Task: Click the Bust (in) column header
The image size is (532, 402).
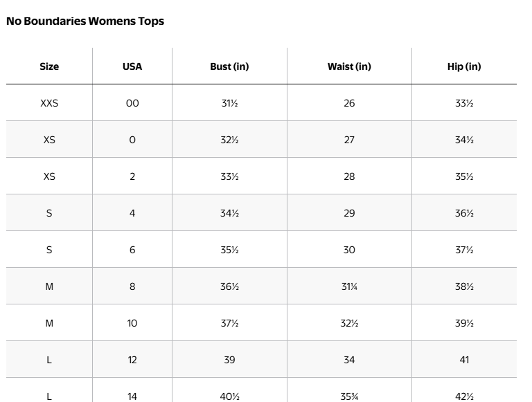Action: pos(229,66)
